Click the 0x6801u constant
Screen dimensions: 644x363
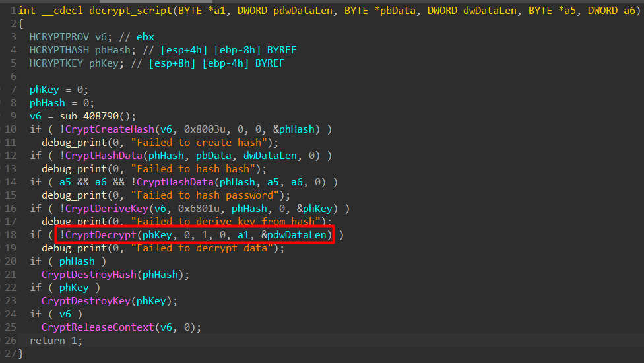click(x=199, y=209)
